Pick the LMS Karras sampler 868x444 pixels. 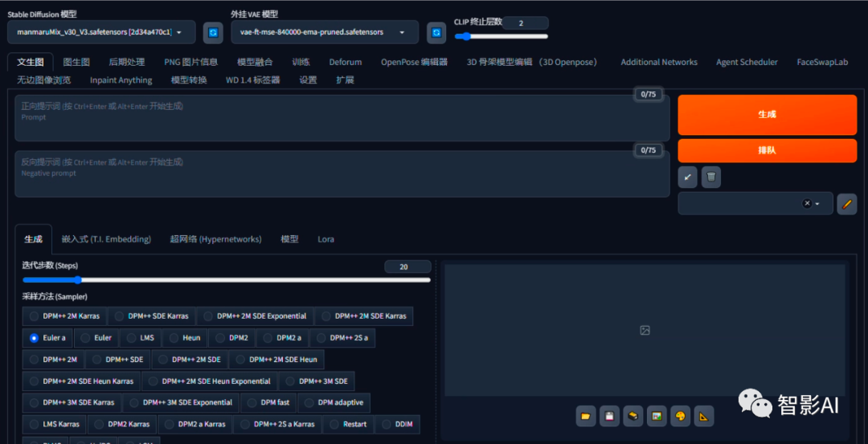[55, 424]
